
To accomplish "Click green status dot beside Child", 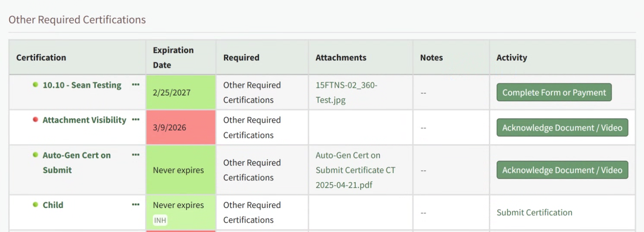I will point(36,205).
